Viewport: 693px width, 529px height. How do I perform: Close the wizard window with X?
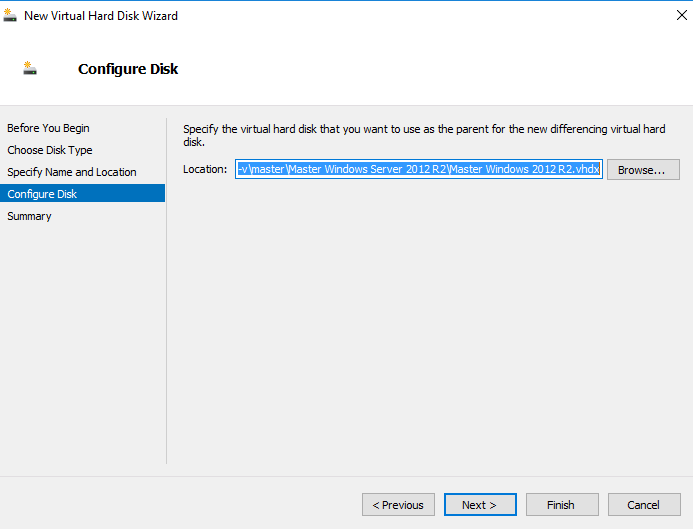pyautogui.click(x=682, y=15)
